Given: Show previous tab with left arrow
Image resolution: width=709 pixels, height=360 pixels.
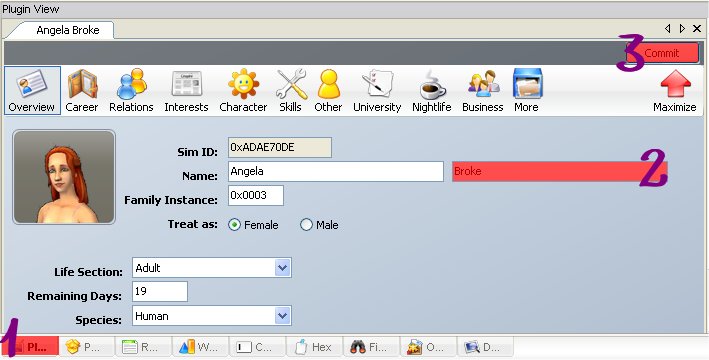Looking at the screenshot, I should click(x=667, y=29).
